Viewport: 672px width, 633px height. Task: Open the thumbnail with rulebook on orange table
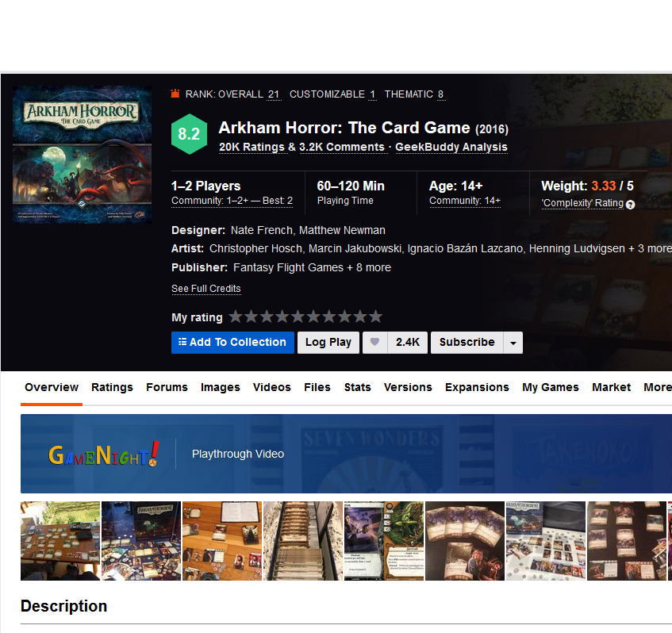(222, 541)
